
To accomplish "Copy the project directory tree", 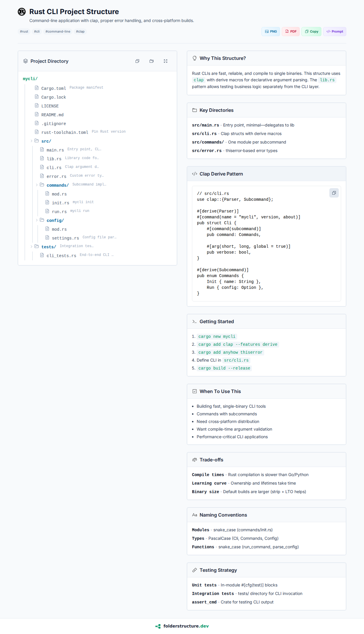I will 137,61.
